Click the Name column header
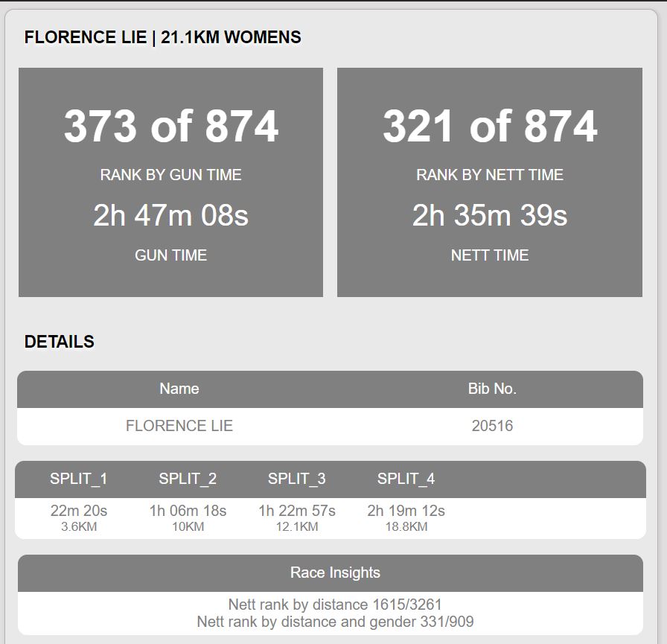 coord(179,389)
